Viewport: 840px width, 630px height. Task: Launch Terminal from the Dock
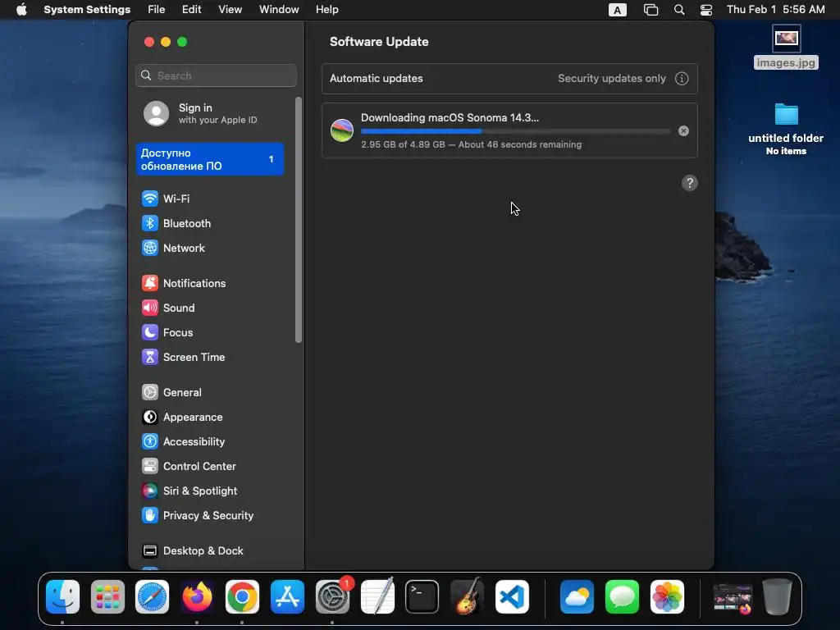422,597
